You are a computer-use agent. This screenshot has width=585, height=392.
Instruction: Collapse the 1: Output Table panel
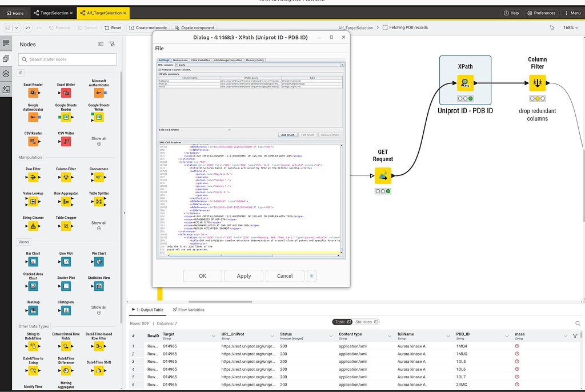(132, 311)
